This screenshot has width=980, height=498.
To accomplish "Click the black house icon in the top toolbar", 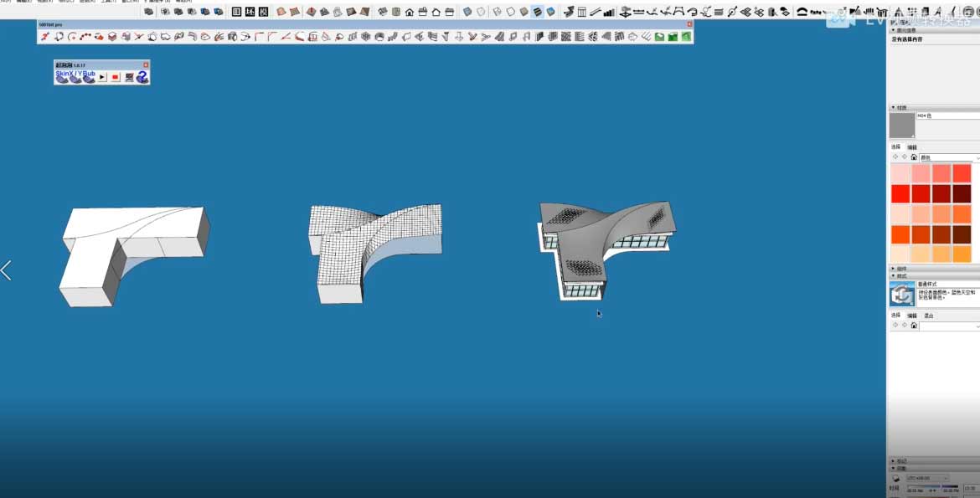I will [x=410, y=12].
